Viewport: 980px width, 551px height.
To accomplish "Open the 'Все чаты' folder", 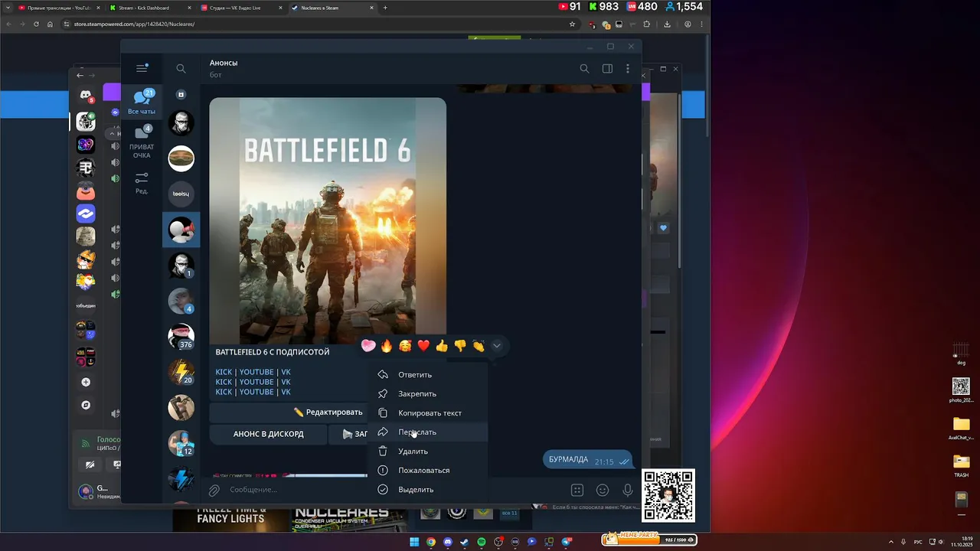I will point(142,102).
